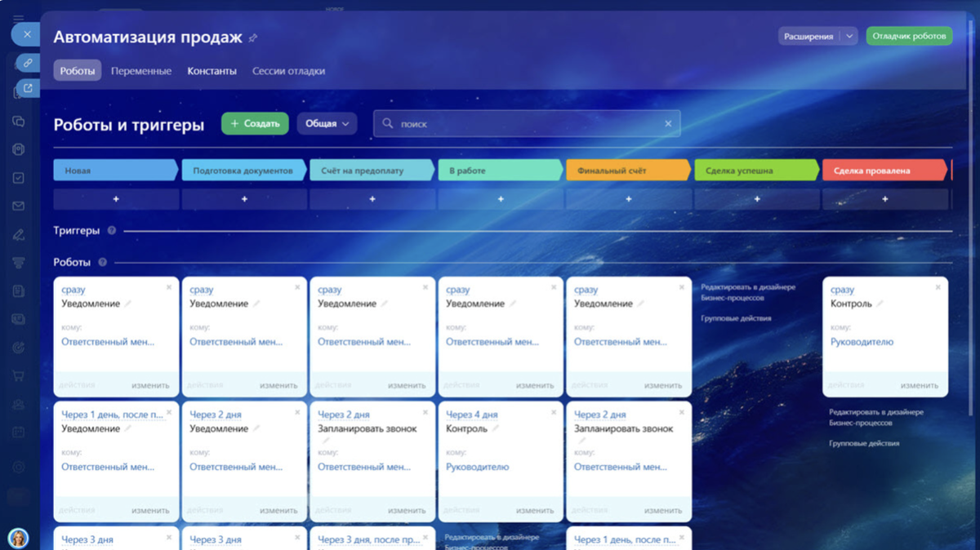
Task: Change Через 2 дня timing of Уведомление robot
Action: point(216,415)
